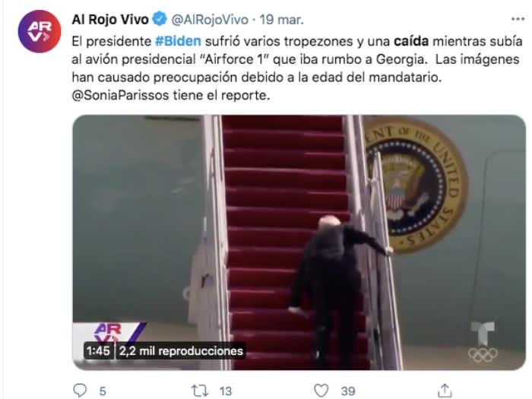Open the share upload icon
532x399 pixels.
point(445,391)
